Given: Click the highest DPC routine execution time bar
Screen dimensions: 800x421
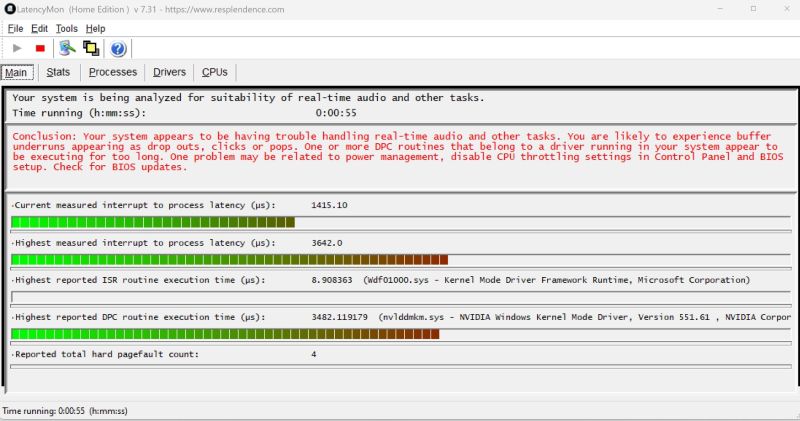Looking at the screenshot, I should coord(401,334).
